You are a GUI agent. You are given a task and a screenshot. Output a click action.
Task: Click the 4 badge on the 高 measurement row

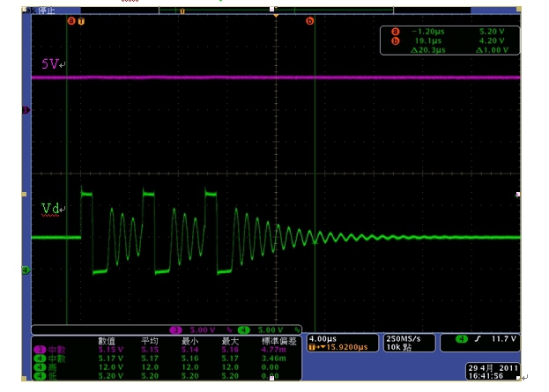coord(40,367)
